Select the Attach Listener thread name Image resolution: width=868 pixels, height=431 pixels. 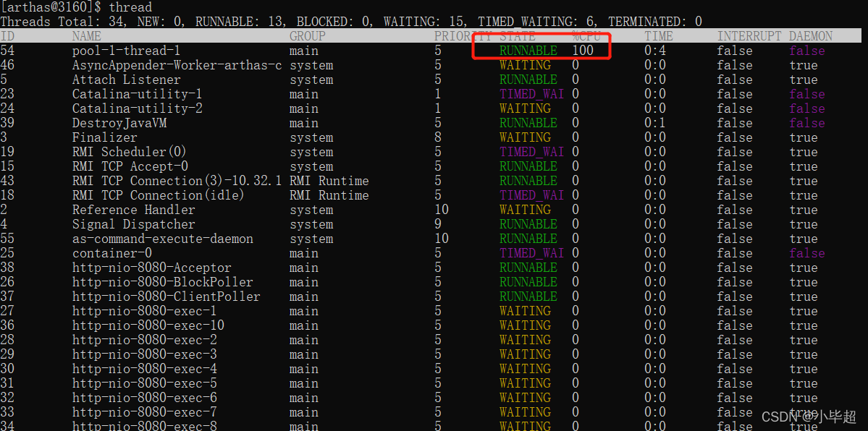pyautogui.click(x=126, y=80)
